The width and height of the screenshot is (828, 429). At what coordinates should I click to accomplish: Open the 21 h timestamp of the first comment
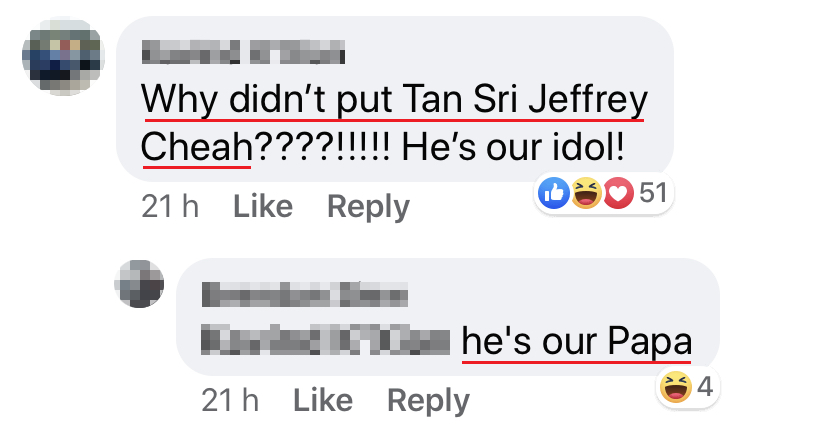pyautogui.click(x=170, y=206)
